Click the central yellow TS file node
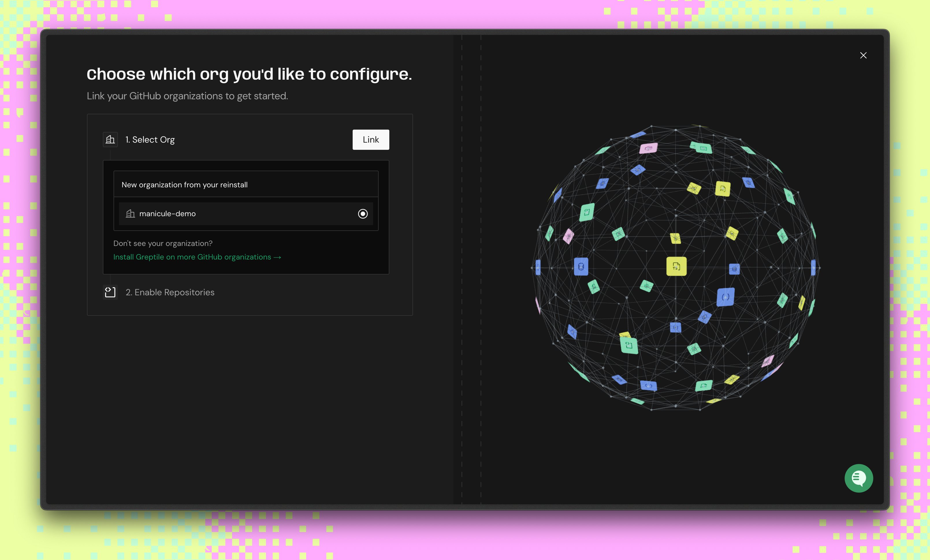The image size is (930, 560). [676, 266]
